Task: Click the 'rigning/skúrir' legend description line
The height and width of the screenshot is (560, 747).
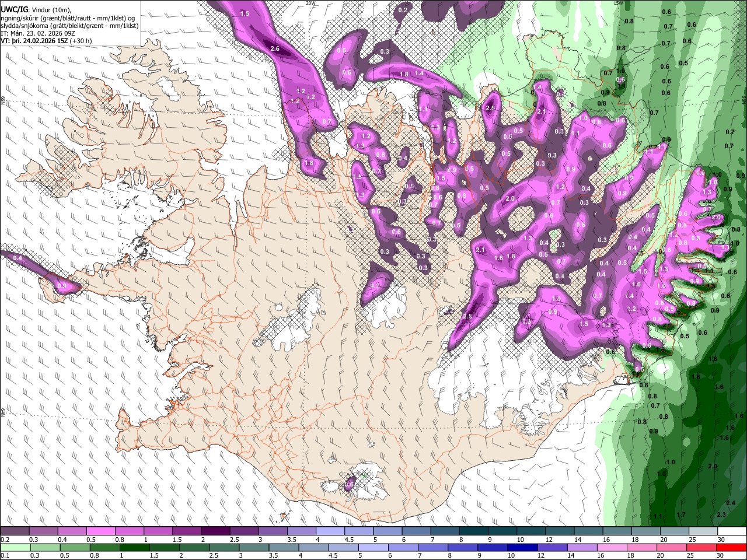Action: pos(69,18)
